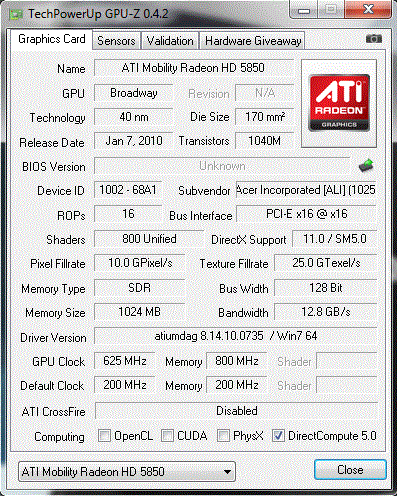
Task: Click the empty Shader field beside GPU Clock
Action: [x=346, y=361]
